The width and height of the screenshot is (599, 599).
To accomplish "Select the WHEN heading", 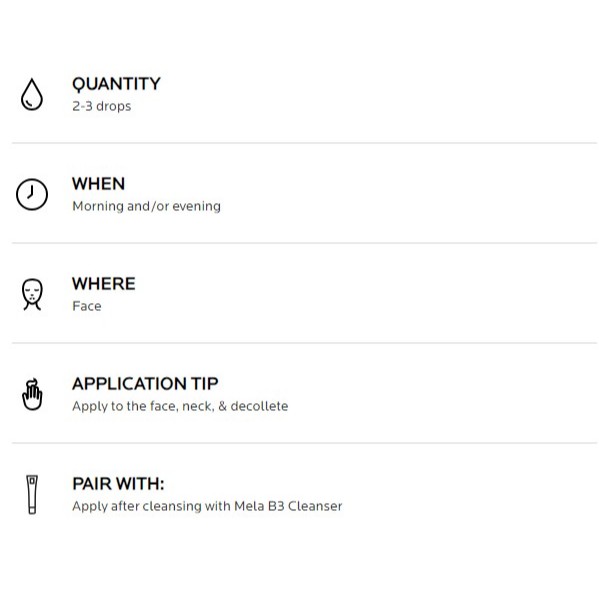I will pyautogui.click(x=99, y=184).
